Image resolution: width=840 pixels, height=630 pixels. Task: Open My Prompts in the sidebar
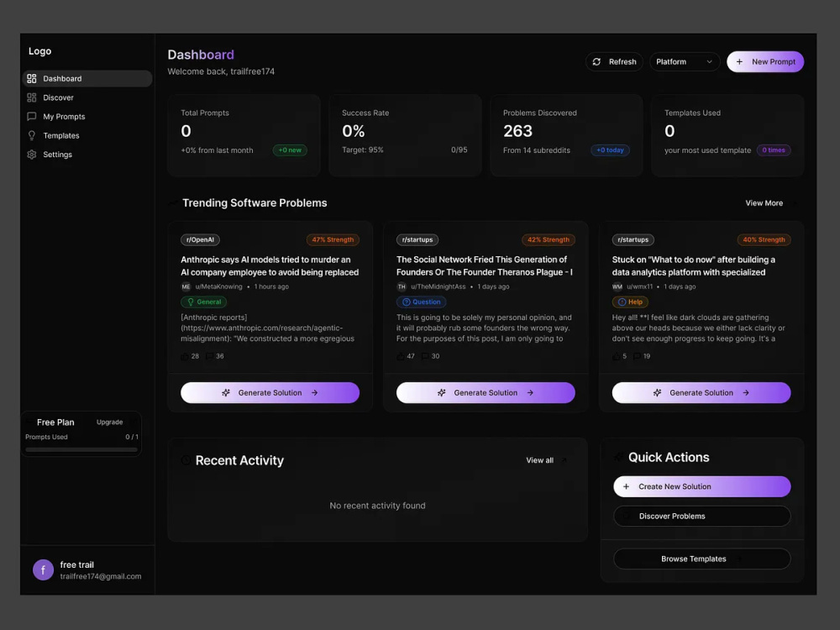[x=87, y=116]
